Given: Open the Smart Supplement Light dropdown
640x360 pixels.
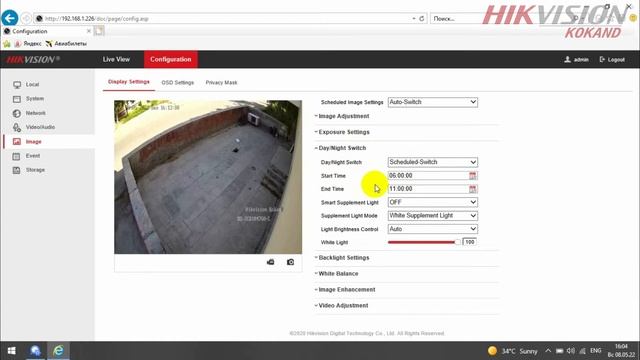Looking at the screenshot, I should (433, 202).
